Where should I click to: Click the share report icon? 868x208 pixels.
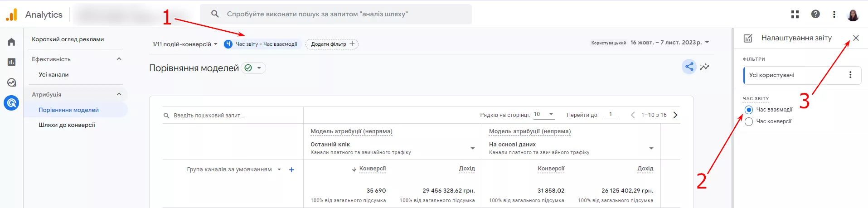[x=689, y=67]
